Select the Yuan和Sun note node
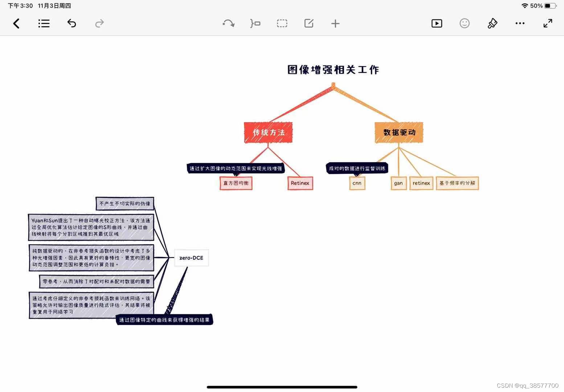 (x=91, y=227)
